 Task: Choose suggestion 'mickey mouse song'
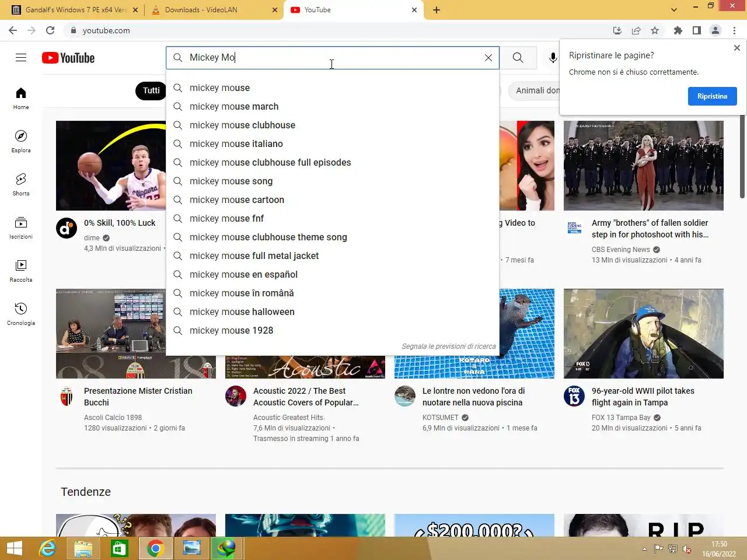[333, 181]
